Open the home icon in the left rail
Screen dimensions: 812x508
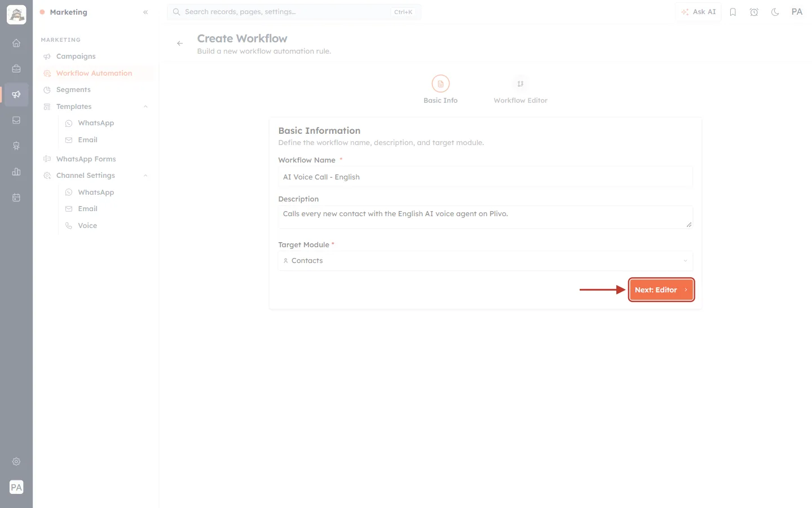(16, 43)
